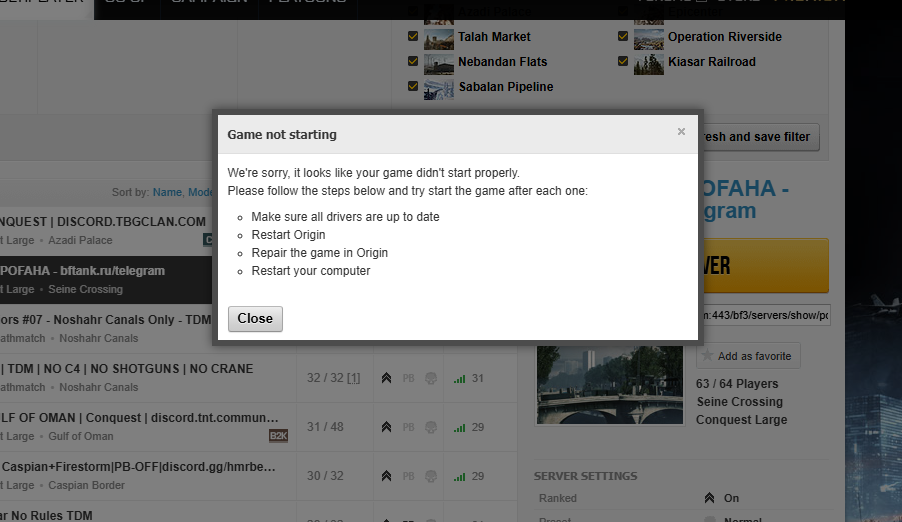Select NO C4 NO SHOTGUNS NO CRANE server
Screen dimensions: 902x522
(148, 378)
